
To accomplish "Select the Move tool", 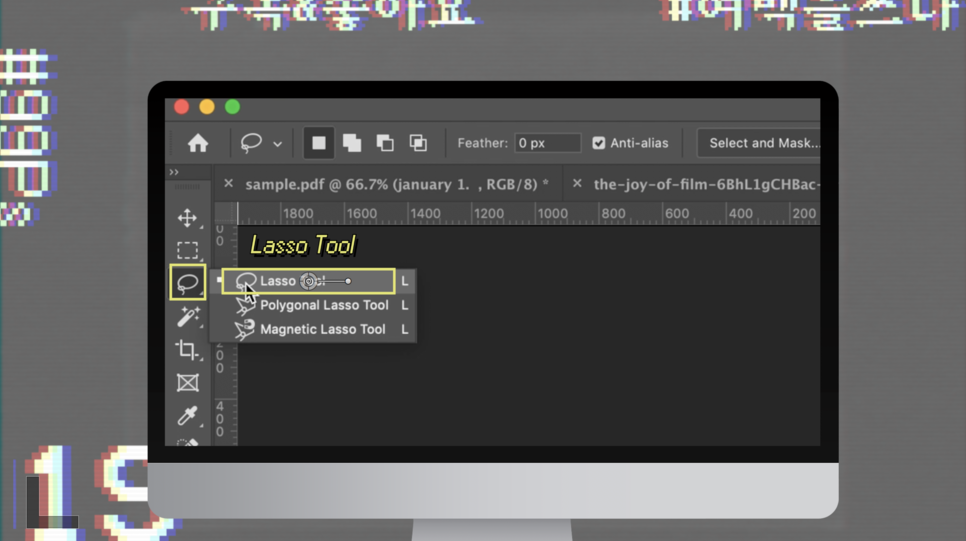I will [187, 218].
